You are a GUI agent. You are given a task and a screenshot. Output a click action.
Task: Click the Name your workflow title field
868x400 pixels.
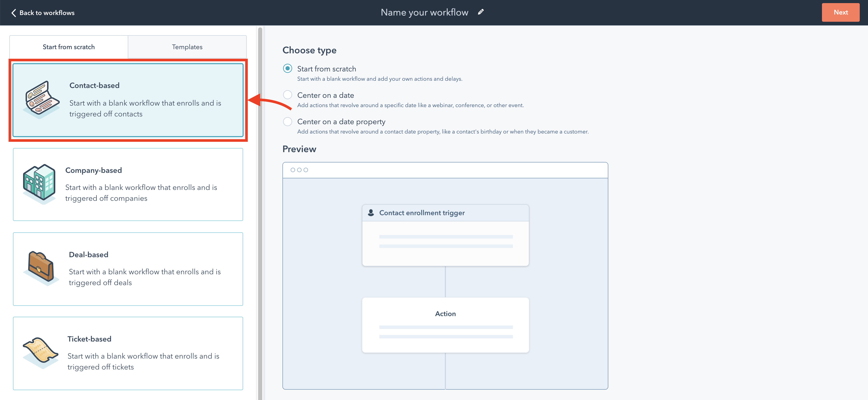click(x=424, y=12)
